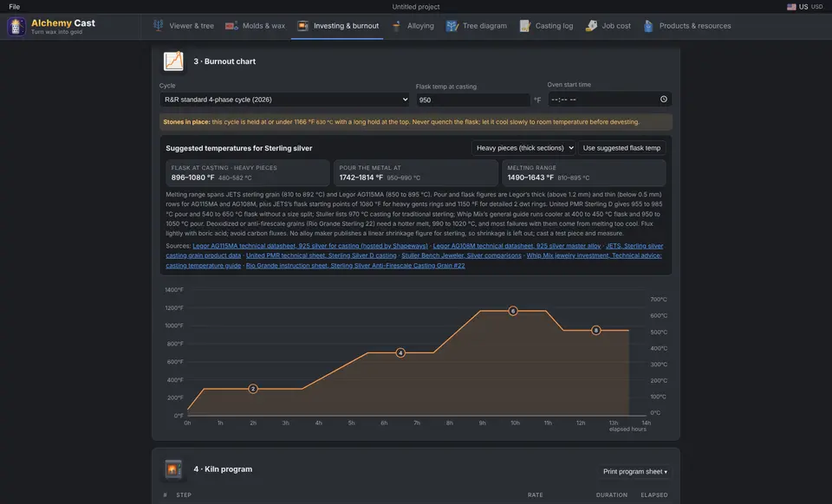The width and height of the screenshot is (832, 504).
Task: Open the clock picker for Oven start time
Action: click(663, 99)
